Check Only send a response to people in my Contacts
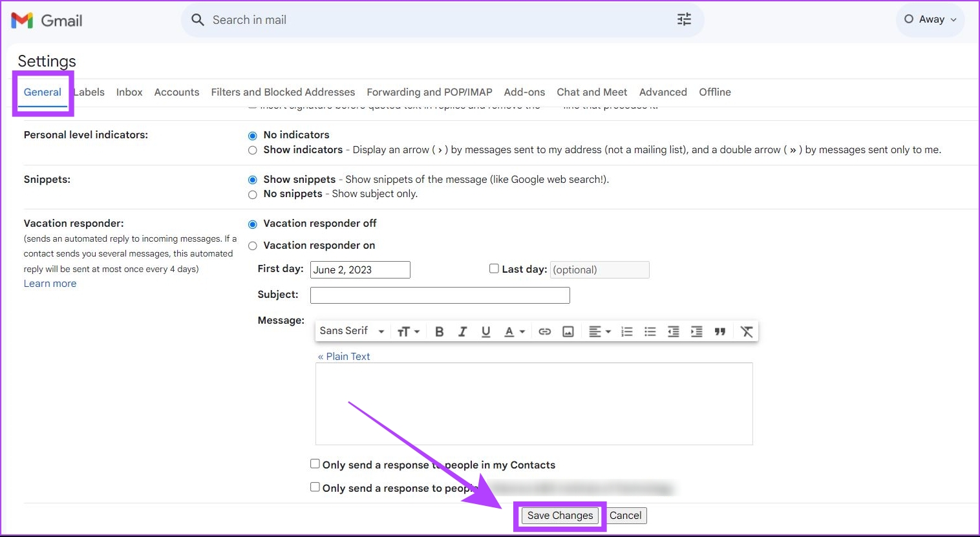This screenshot has width=980, height=537. (x=315, y=463)
